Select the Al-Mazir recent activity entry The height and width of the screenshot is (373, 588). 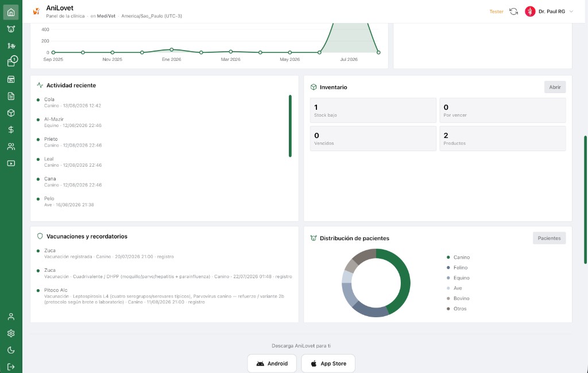pyautogui.click(x=161, y=122)
